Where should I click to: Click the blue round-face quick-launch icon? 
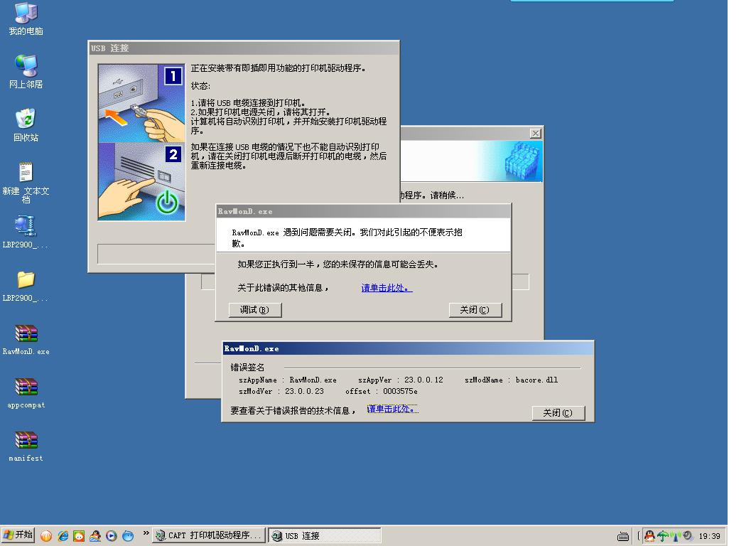click(x=128, y=536)
